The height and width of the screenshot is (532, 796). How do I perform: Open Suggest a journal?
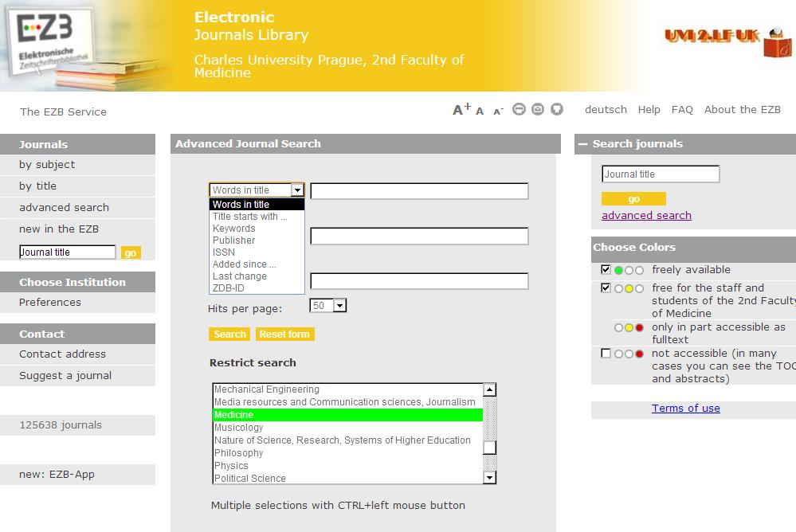(65, 376)
